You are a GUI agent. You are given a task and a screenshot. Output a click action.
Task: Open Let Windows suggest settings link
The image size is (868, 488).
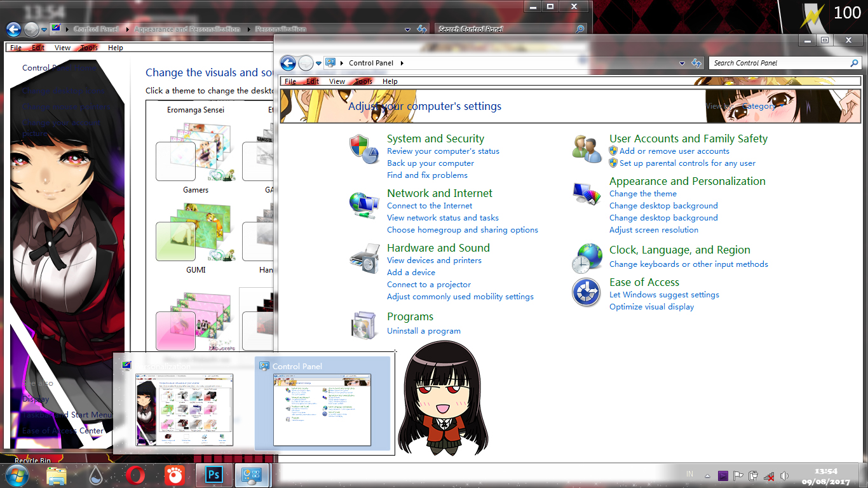click(664, 295)
